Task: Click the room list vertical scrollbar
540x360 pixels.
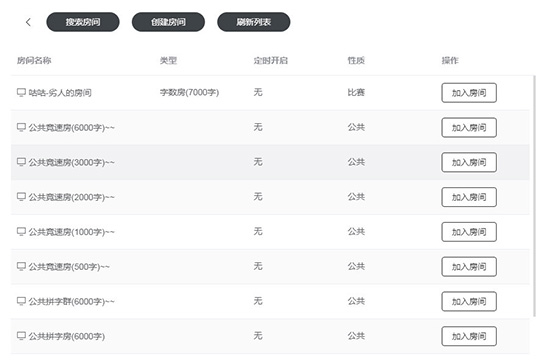Action: point(534,196)
